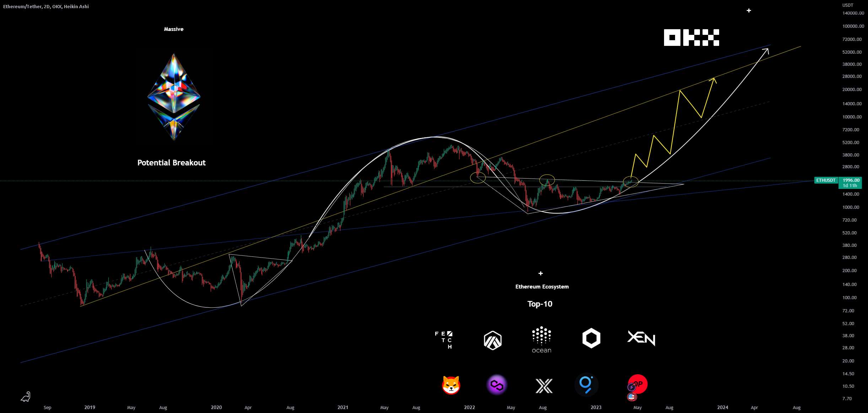Image resolution: width=868 pixels, height=413 pixels.
Task: Click the 520.00 price axis label
Action: [x=850, y=233]
